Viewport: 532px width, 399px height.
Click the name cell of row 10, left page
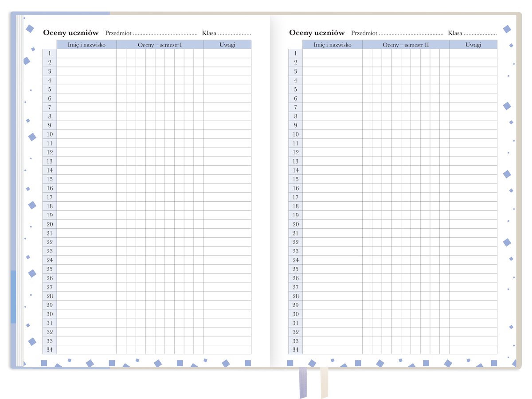click(86, 134)
